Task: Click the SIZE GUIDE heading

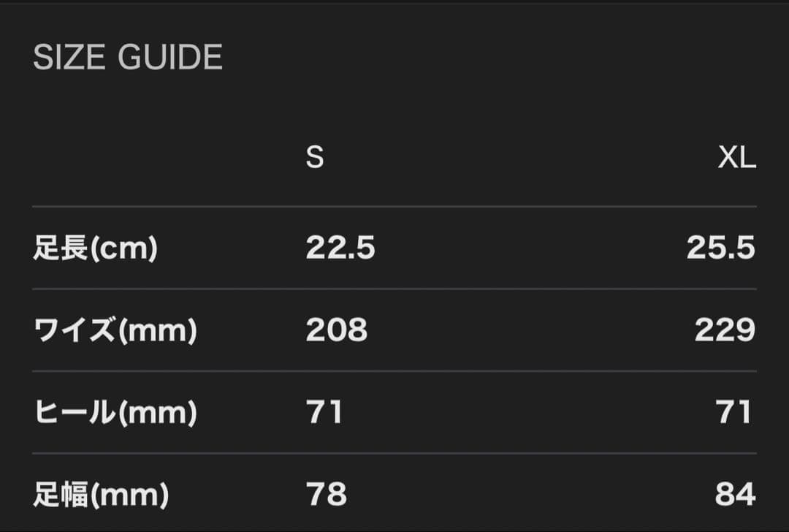Action: (128, 58)
